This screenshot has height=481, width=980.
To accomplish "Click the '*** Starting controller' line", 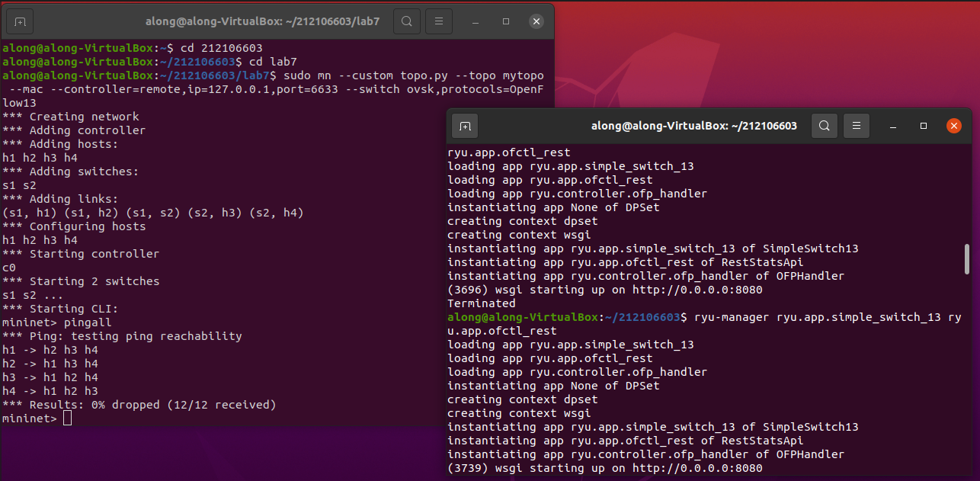I will click(x=81, y=254).
